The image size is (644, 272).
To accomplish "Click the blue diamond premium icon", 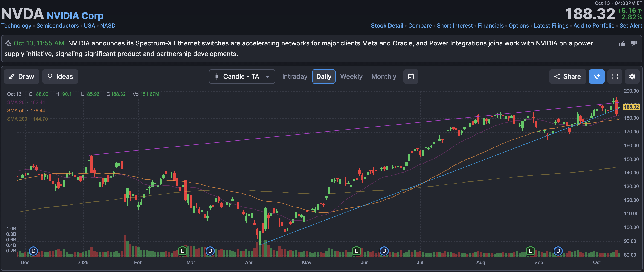I will click(x=597, y=76).
